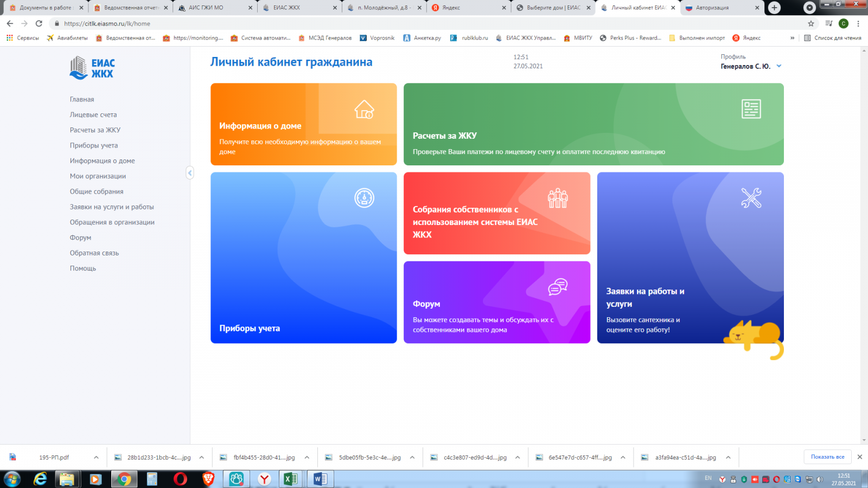Open Обратная связь in the sidebar menu
Viewport: 868px width, 488px height.
click(x=94, y=253)
